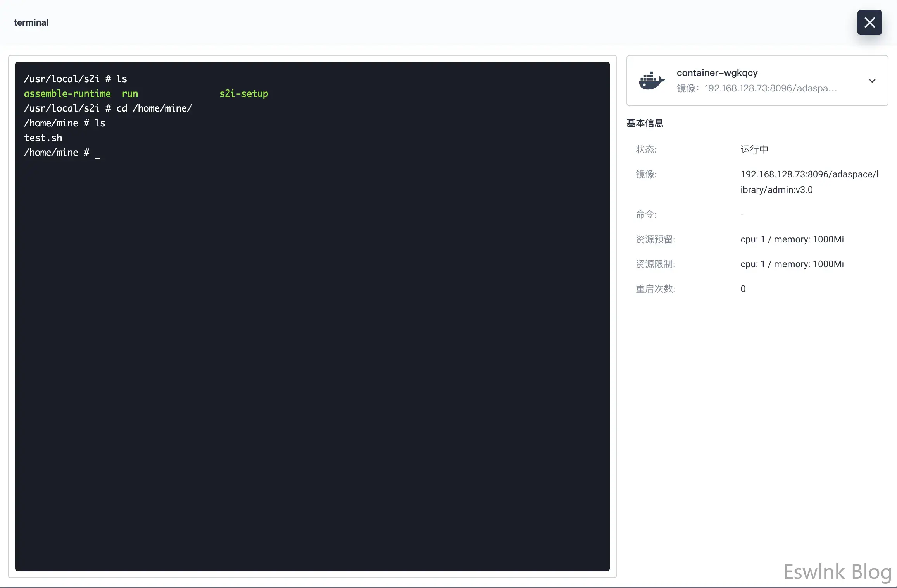Click the s2i-setup entry in terminal

[x=243, y=94]
